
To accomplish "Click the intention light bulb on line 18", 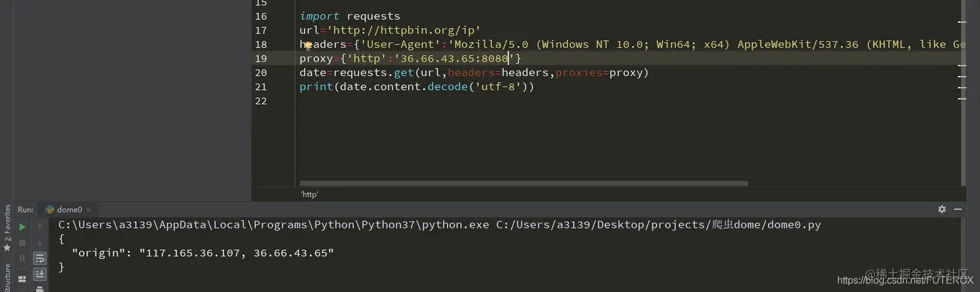I will coord(309,45).
